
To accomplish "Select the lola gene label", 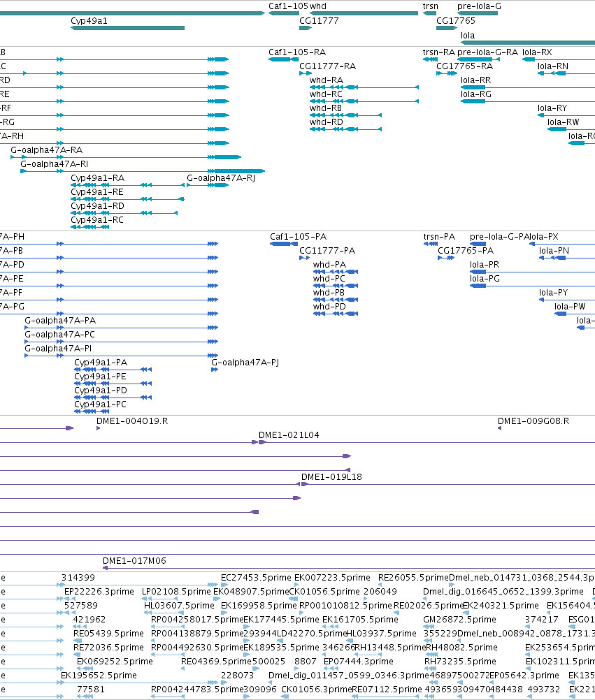I will click(x=468, y=36).
